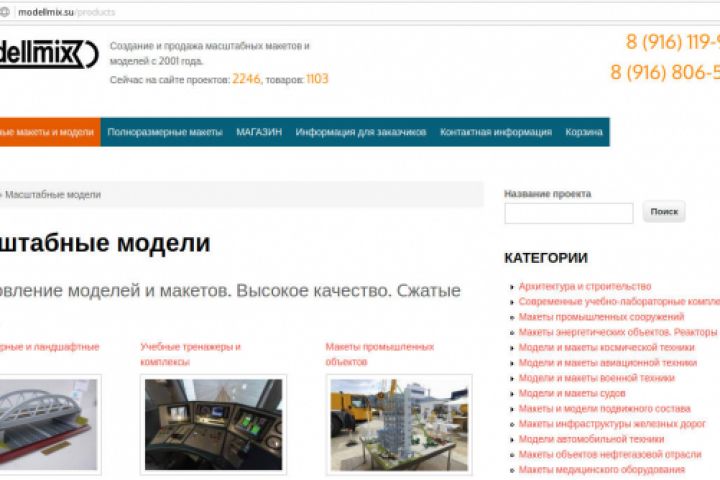Open 'Информация для заказчиков' menu item
Viewport: 720px width, 480px height.
361,132
